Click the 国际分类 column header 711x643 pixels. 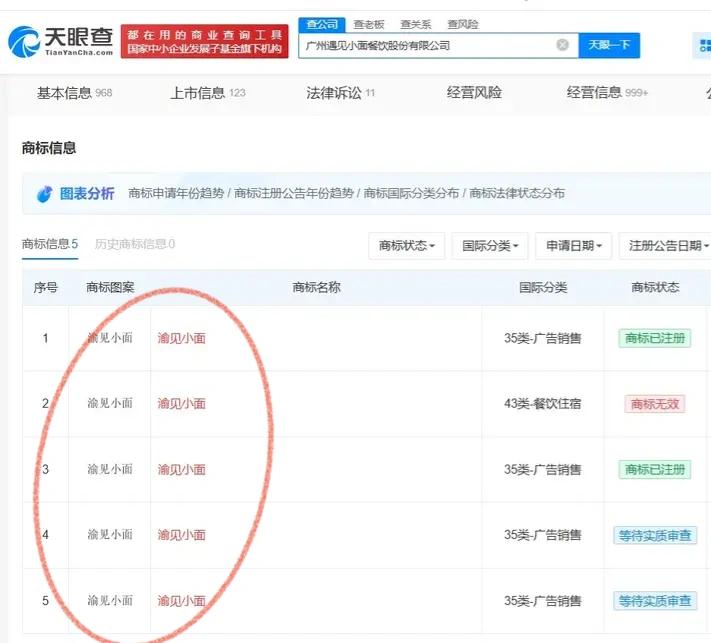click(x=543, y=287)
